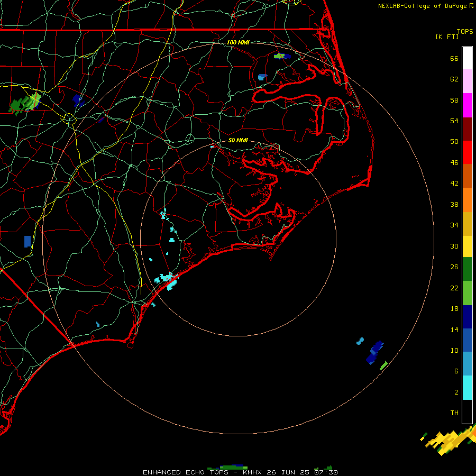Click the orange 42 K FT legend swatch
The height and width of the screenshot is (476, 476).
pyautogui.click(x=467, y=200)
